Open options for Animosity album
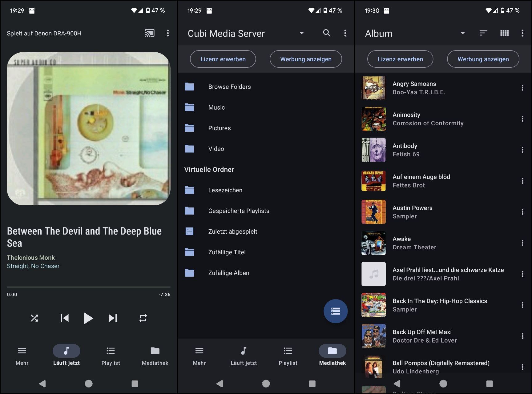532x394 pixels. (522, 119)
